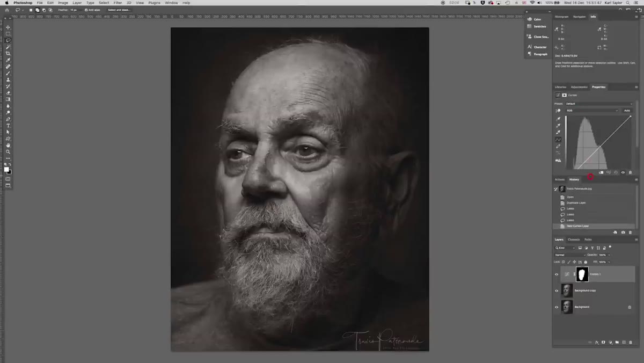Hide the Curves 1 layer
The width and height of the screenshot is (644, 363).
pos(557,274)
